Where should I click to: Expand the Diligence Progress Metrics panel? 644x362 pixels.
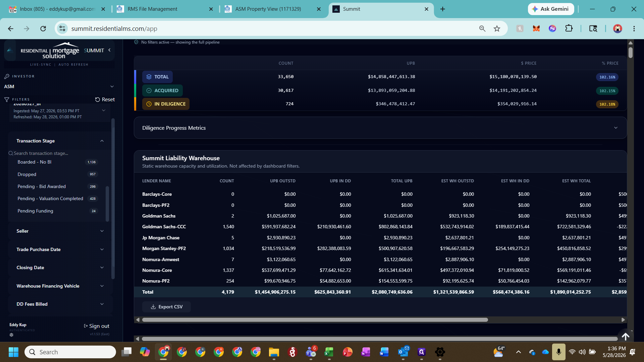[x=380, y=128]
